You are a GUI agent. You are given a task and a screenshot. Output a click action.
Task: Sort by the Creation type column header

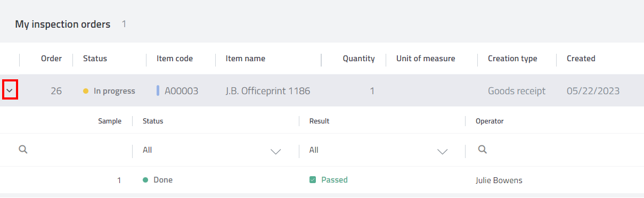click(x=512, y=59)
